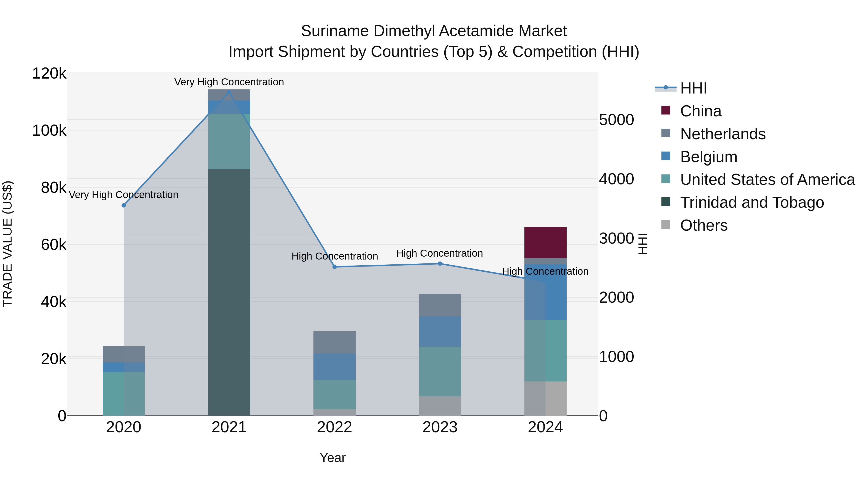The height and width of the screenshot is (488, 868).
Task: Toggle Belgium series in the legend
Action: click(699, 157)
